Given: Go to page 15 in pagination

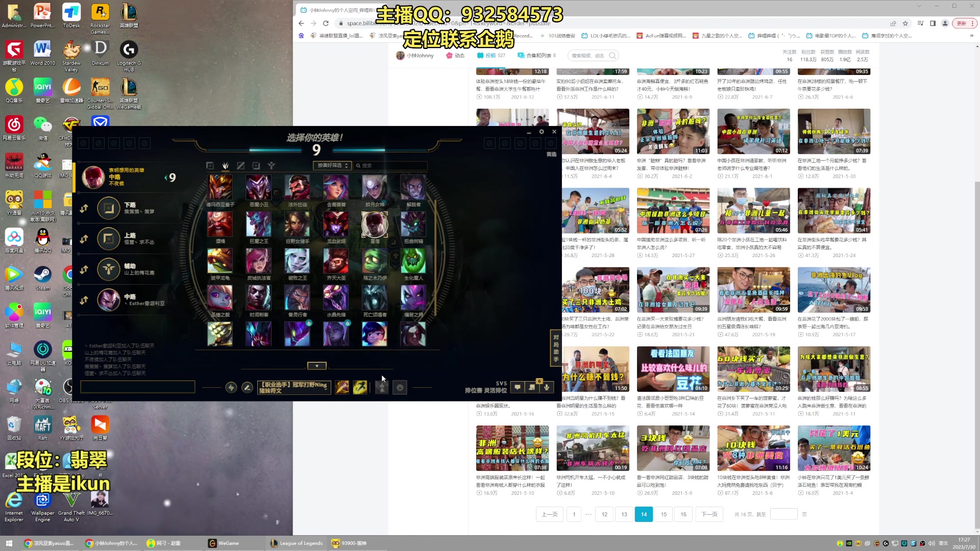Looking at the screenshot, I should 664,514.
